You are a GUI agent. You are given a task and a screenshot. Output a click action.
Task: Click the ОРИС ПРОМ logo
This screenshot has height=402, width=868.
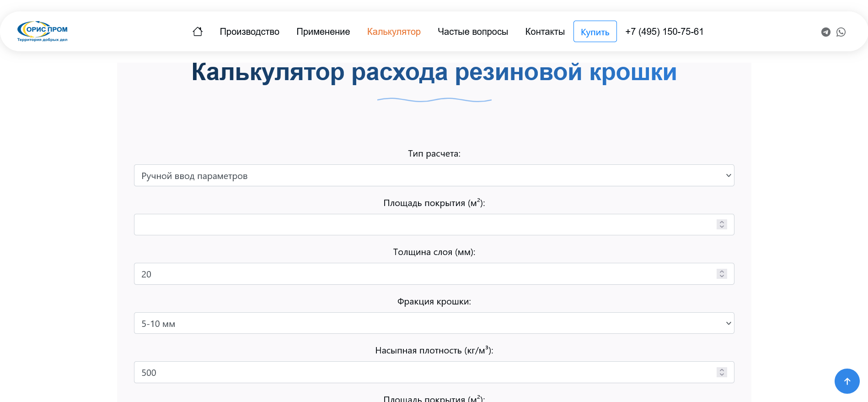pyautogui.click(x=43, y=31)
